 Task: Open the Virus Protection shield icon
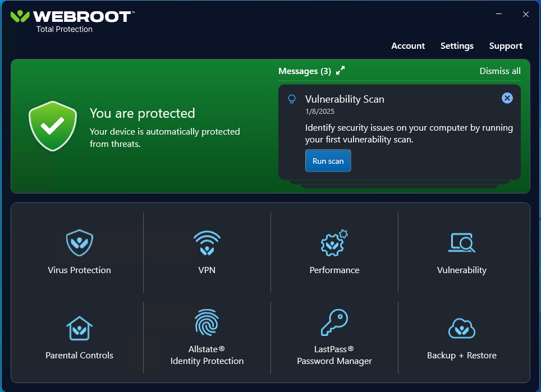tap(79, 243)
